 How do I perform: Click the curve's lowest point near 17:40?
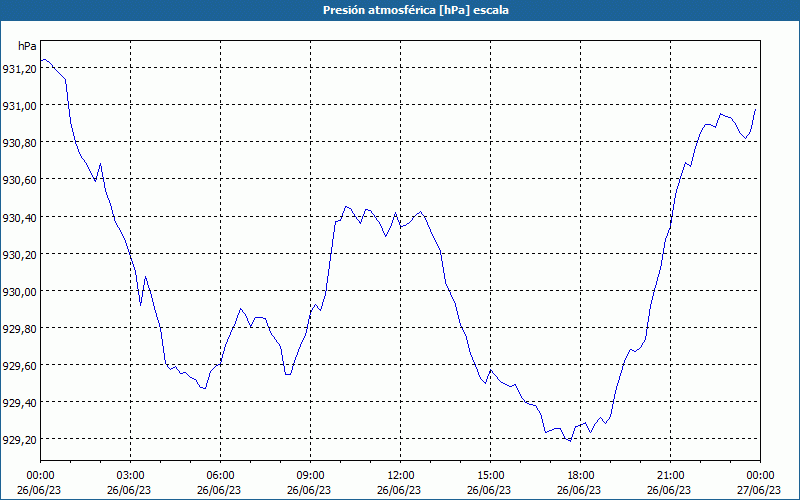tap(570, 440)
